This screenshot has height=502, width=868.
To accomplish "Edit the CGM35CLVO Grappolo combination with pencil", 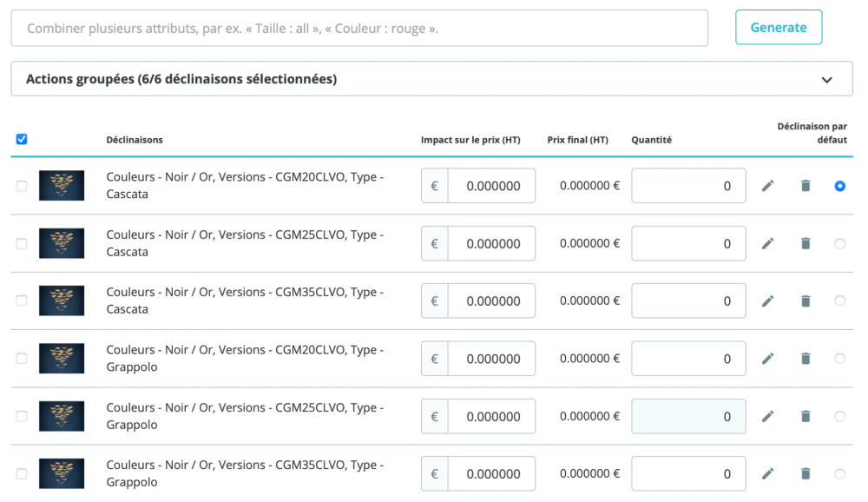I will (768, 473).
